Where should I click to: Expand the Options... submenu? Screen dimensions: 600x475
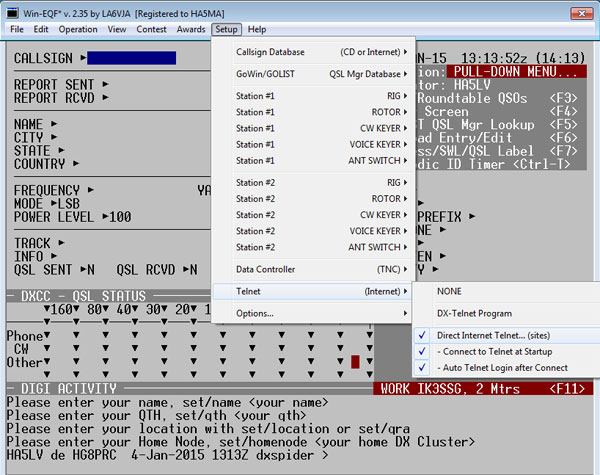[x=313, y=313]
